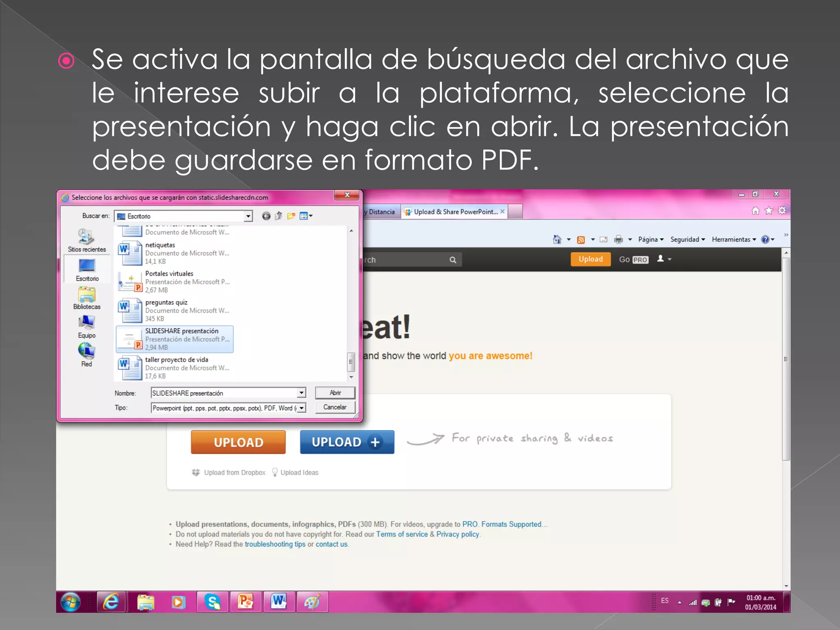Viewport: 840px width, 630px height.
Task: Select the netiquetas Word document
Action: click(174, 253)
